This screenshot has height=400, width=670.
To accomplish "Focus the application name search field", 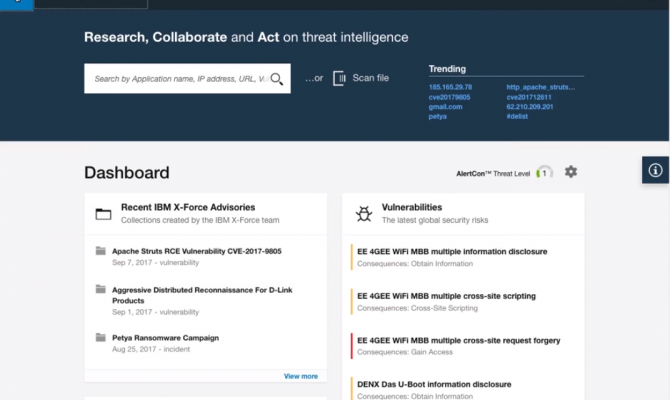I will coord(178,79).
